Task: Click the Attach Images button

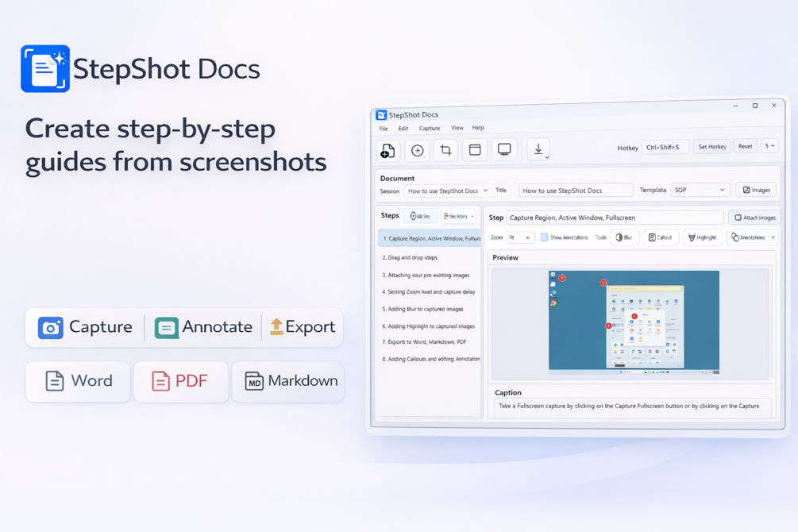Action: click(755, 218)
